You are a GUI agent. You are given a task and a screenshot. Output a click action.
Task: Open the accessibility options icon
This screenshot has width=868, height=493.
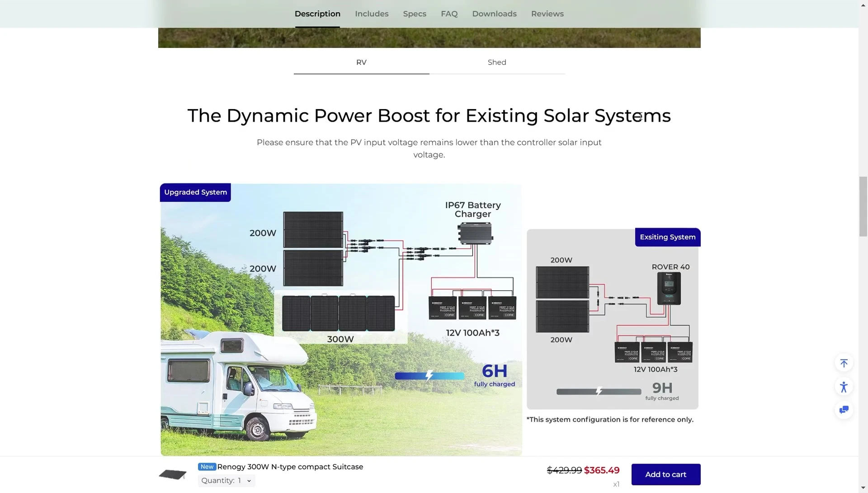tap(844, 387)
